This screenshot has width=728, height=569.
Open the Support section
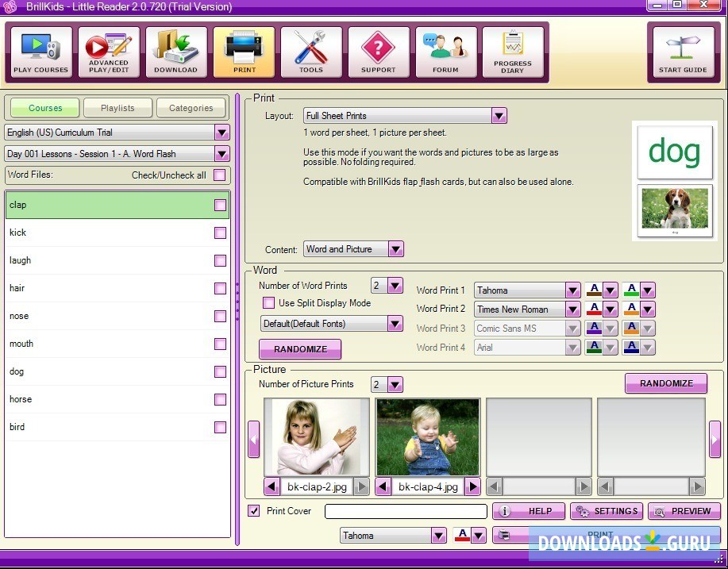click(379, 52)
